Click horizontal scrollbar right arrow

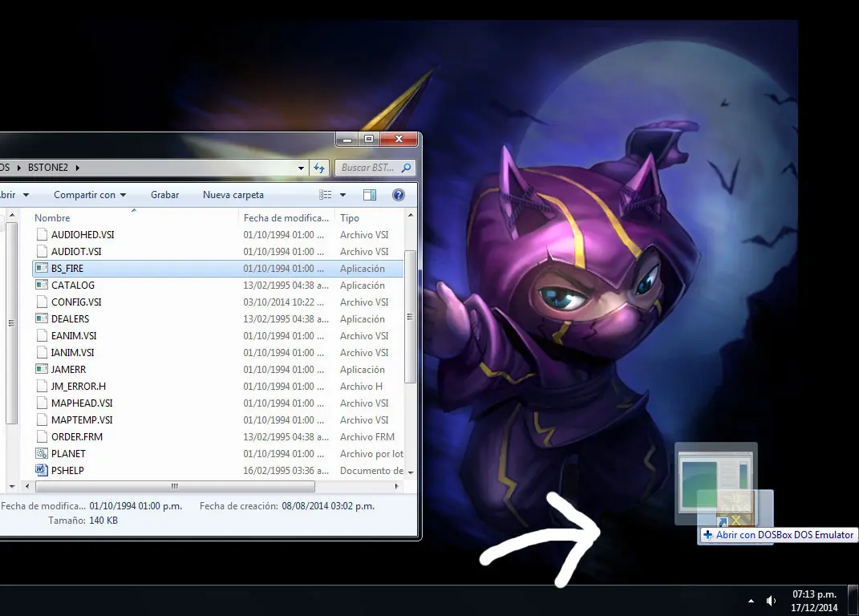tap(397, 486)
